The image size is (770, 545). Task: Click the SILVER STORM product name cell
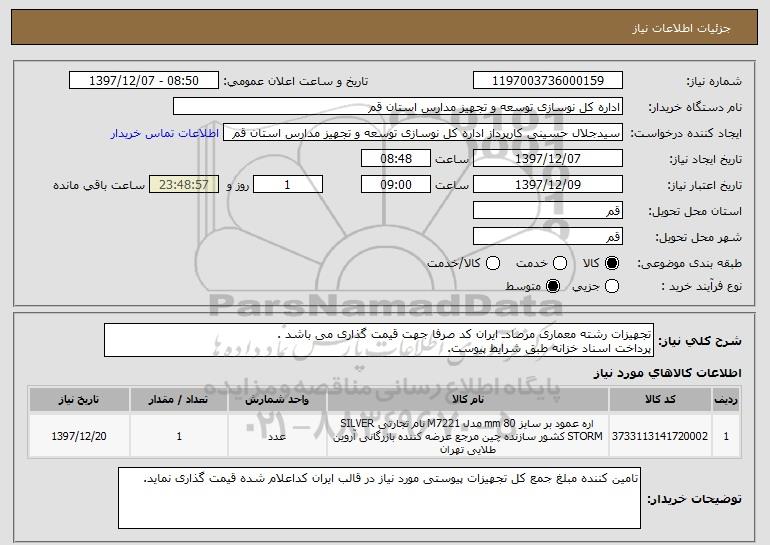tap(468, 436)
